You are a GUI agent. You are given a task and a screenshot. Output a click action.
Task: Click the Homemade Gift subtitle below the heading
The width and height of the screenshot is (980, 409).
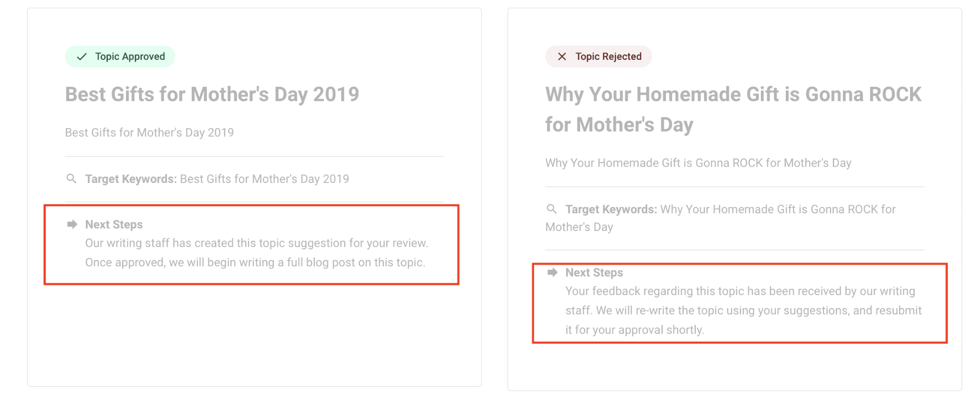coord(698,163)
